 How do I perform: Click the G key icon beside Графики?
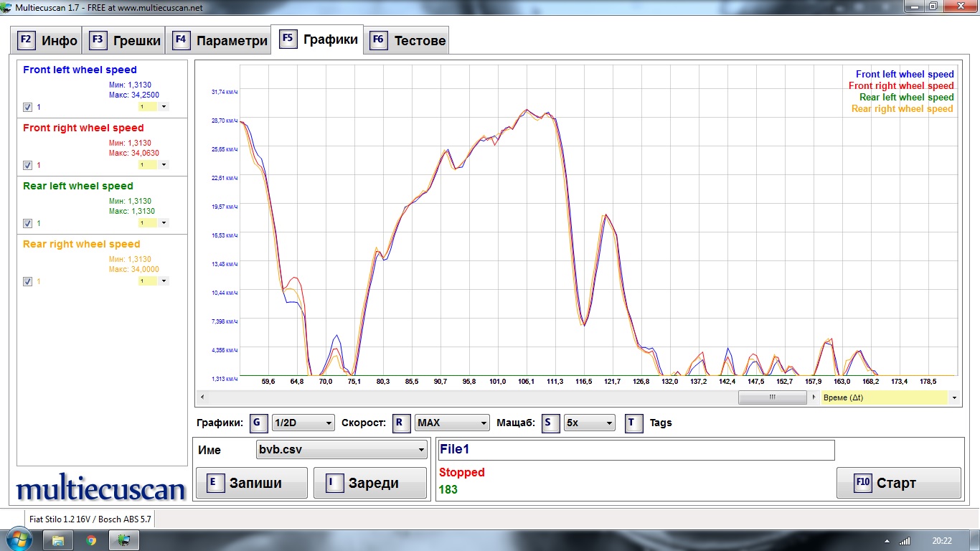[256, 423]
